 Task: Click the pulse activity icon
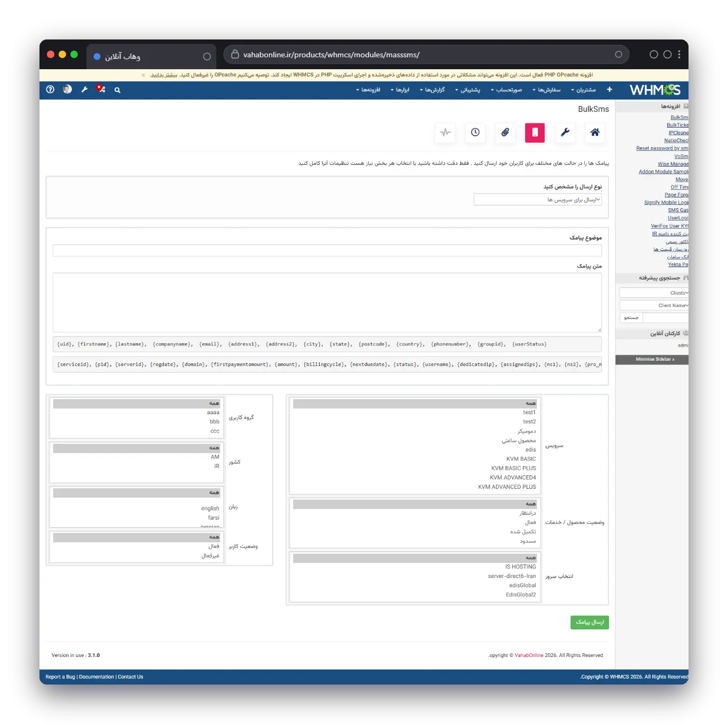446,132
